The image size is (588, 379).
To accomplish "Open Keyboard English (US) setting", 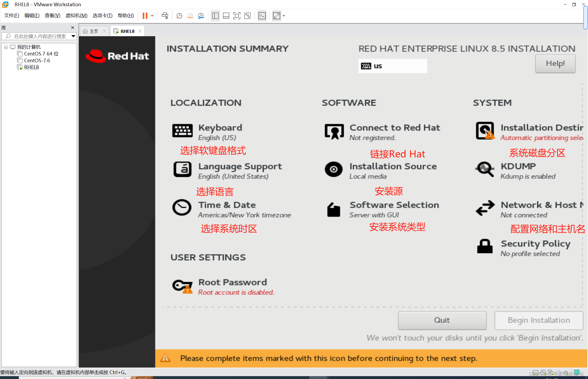I will [207, 132].
